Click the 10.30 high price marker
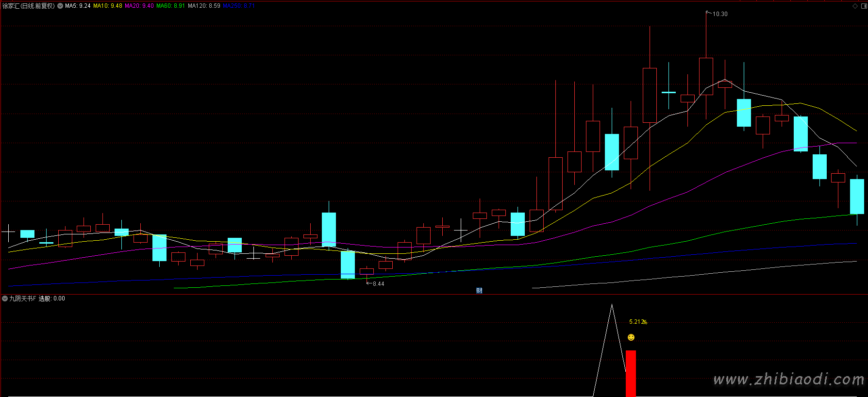868x397 pixels. [x=719, y=14]
